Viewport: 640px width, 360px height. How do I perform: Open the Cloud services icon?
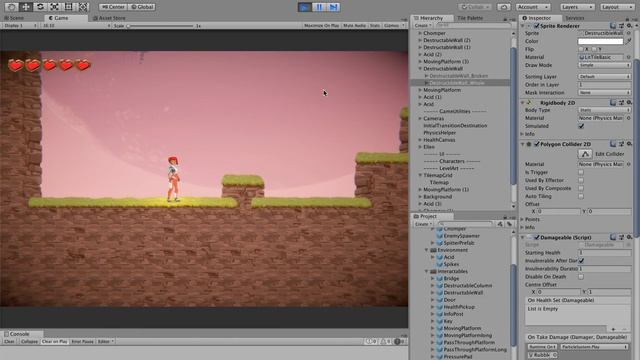(504, 7)
